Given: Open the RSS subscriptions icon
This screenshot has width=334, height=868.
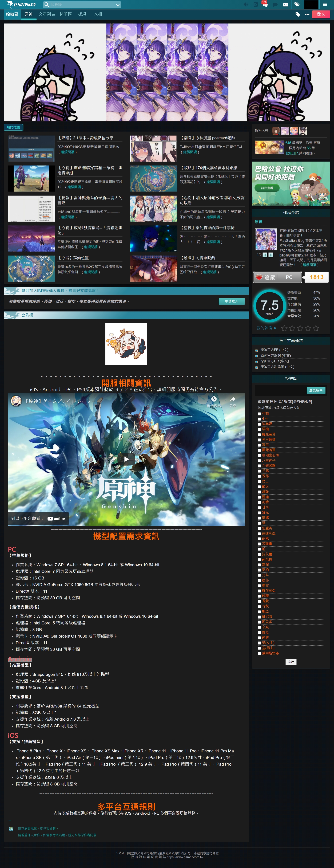Looking at the screenshot, I should 256,4.
